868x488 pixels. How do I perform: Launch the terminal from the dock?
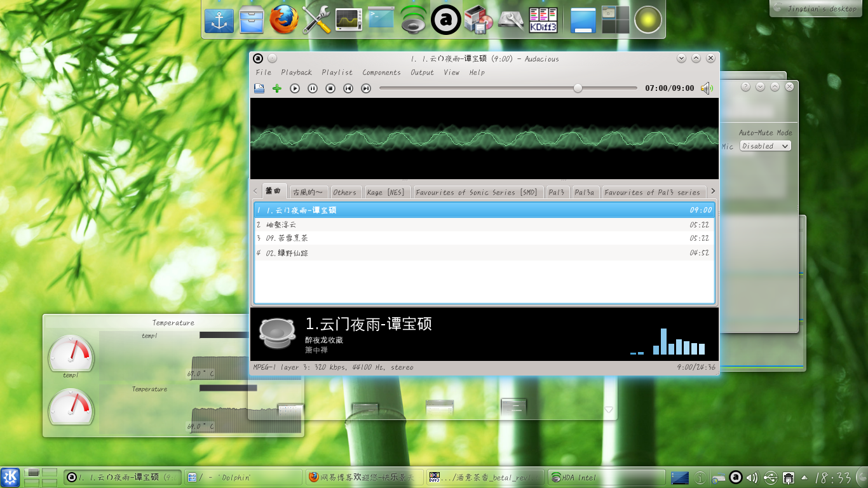381,19
